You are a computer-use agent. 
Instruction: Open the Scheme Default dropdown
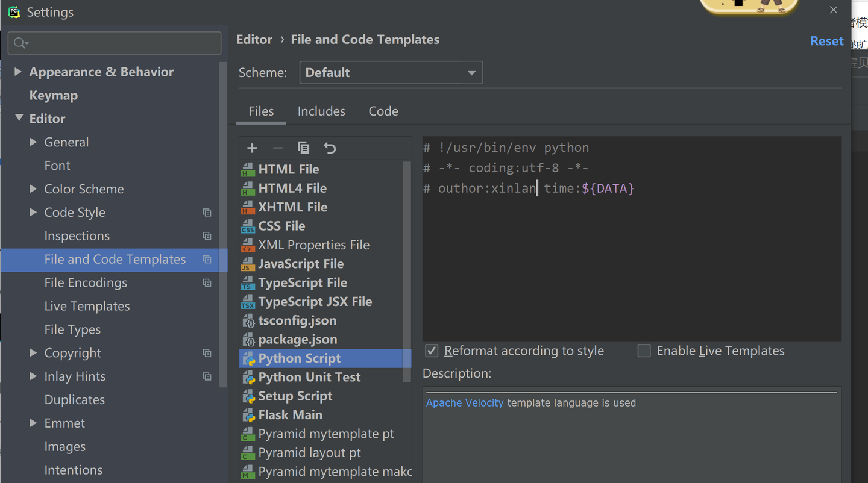coord(391,73)
